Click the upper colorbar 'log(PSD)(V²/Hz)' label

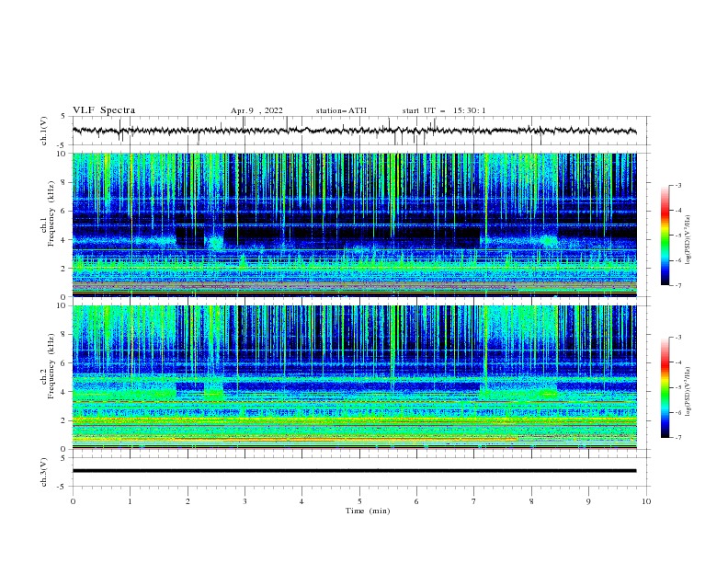pos(688,240)
